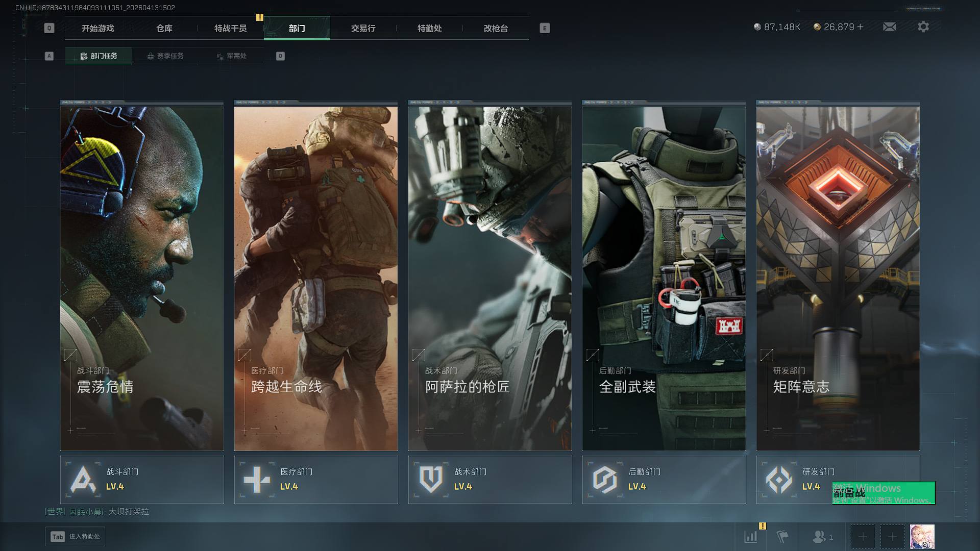
Task: Switch to 仓库 tab
Action: click(164, 28)
